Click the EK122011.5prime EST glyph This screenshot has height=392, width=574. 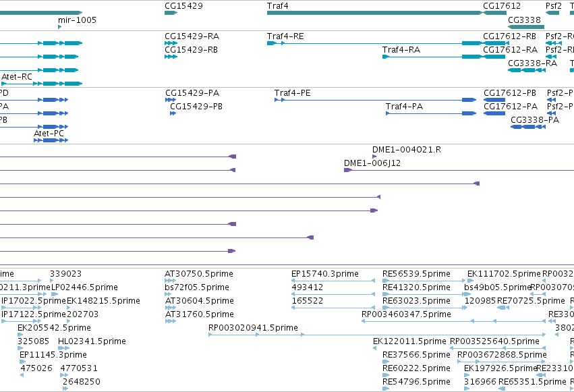click(374, 348)
